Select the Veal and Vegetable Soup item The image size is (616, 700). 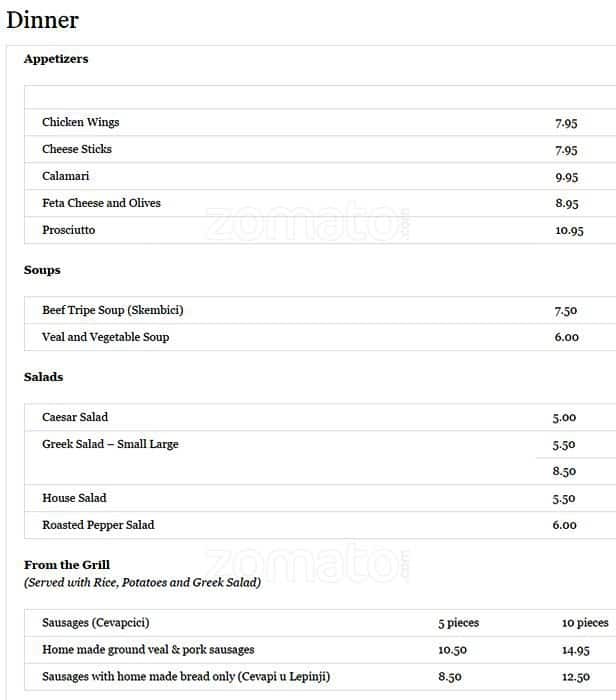tap(105, 337)
